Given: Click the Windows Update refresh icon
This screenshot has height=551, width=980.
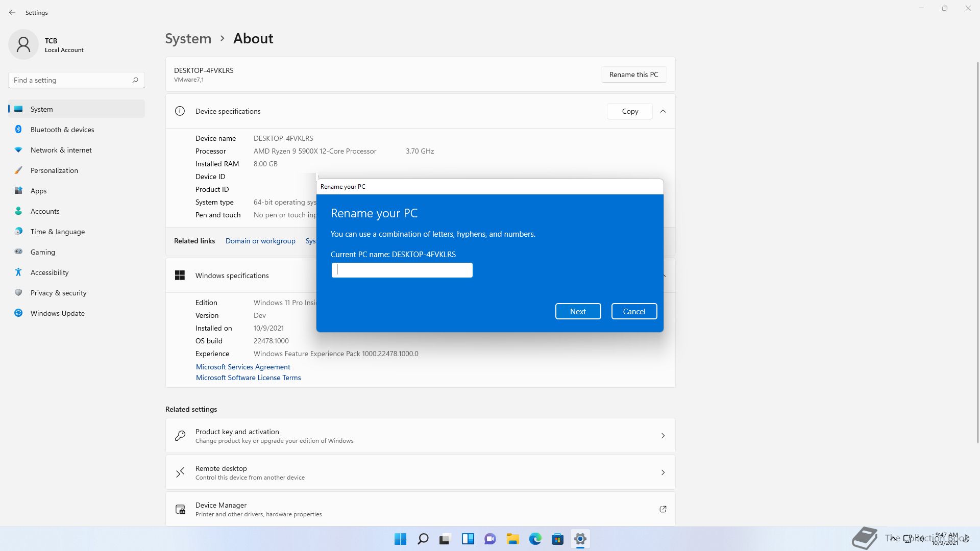Looking at the screenshot, I should (x=18, y=313).
